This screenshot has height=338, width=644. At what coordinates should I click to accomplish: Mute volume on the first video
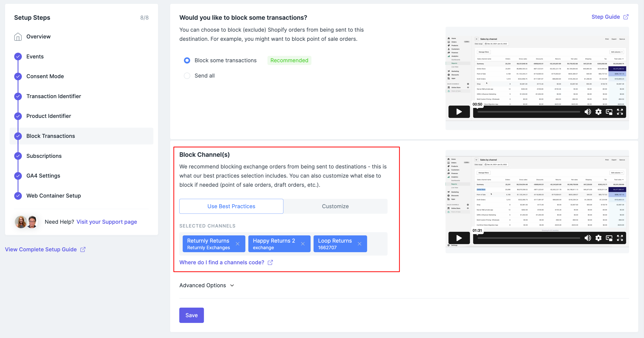coord(587,112)
